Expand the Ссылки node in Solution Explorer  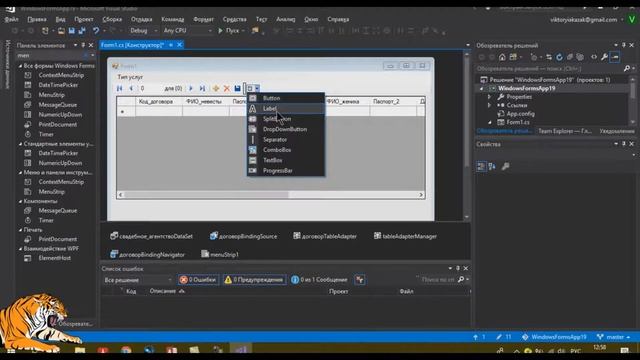(x=489, y=105)
